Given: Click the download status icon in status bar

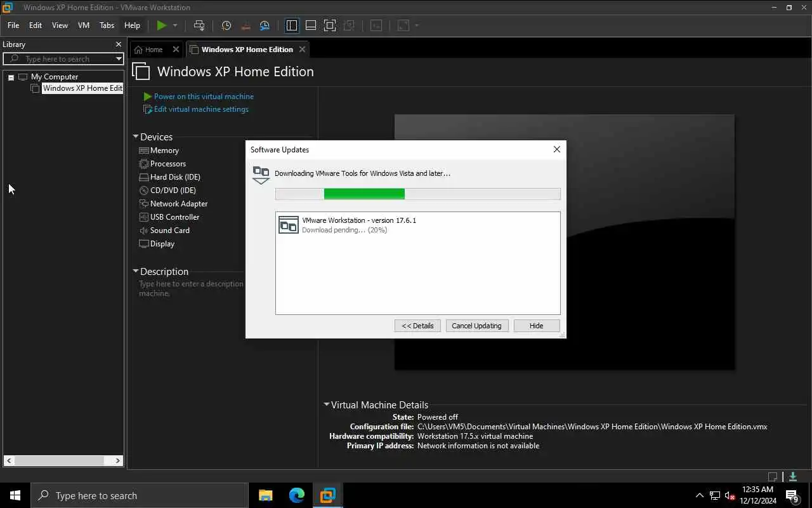Looking at the screenshot, I should point(793,477).
